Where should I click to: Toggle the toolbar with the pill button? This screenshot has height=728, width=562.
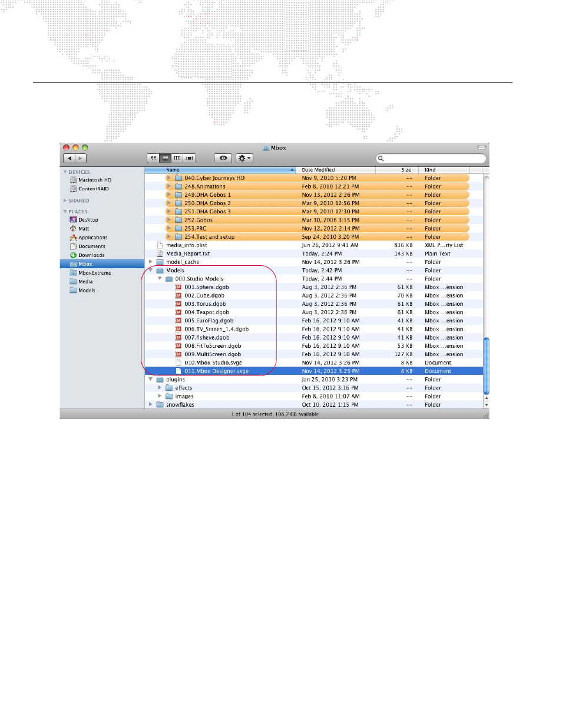click(482, 147)
